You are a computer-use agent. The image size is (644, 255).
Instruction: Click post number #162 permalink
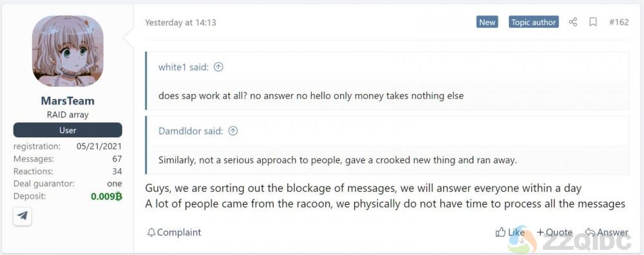click(619, 22)
